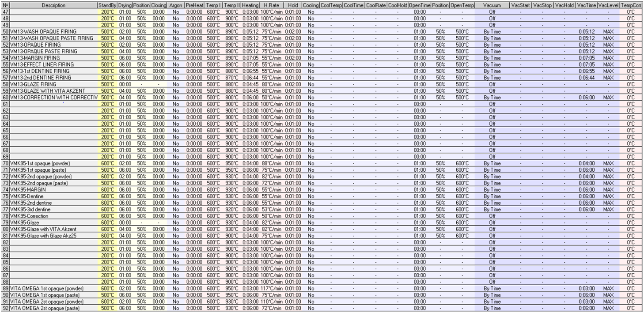Select the 110°C/min heating rate cell

(x=271, y=302)
